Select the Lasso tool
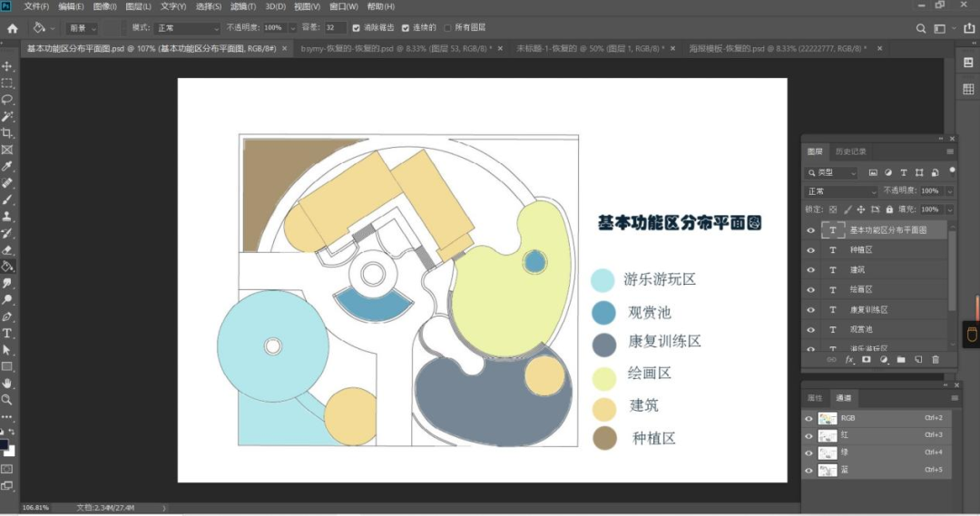Image resolution: width=980 pixels, height=516 pixels. (x=7, y=100)
